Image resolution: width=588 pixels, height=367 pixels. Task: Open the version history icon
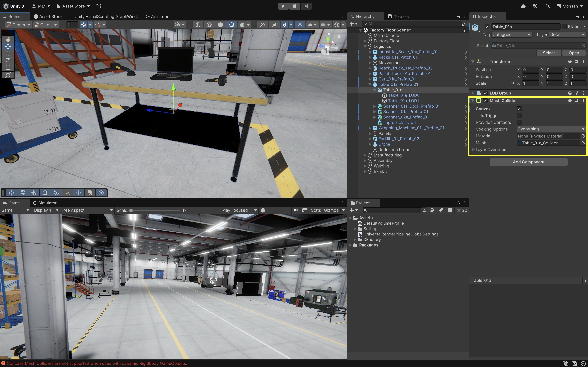click(535, 6)
